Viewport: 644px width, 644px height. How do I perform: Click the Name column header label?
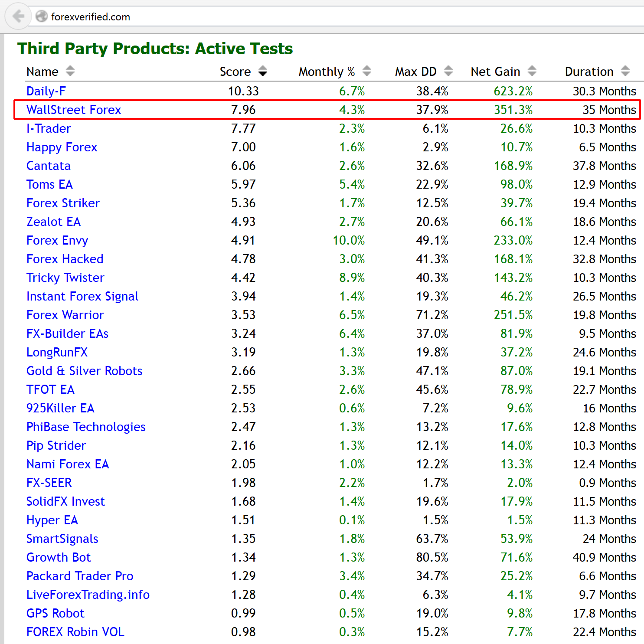click(42, 72)
